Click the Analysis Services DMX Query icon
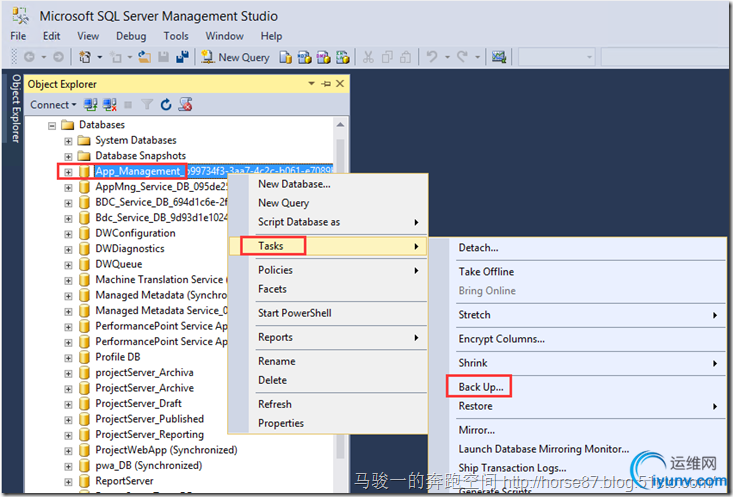Viewport: 733px width, 497px height. click(323, 57)
